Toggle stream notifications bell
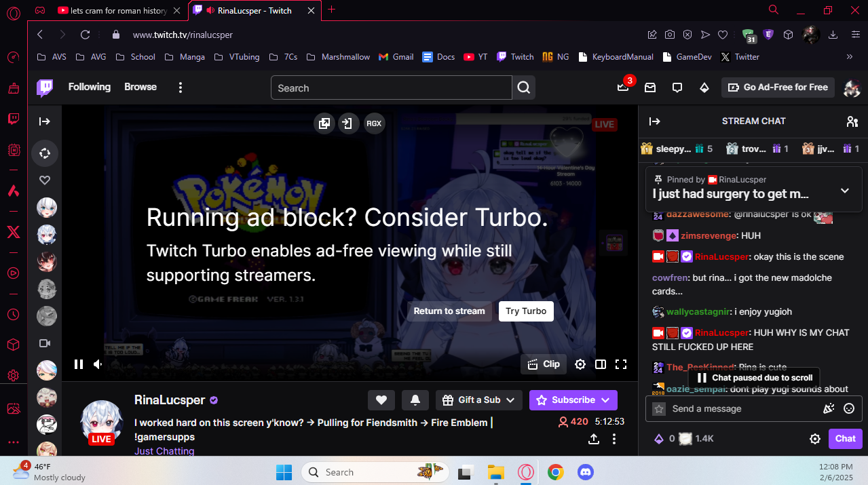This screenshot has height=485, width=868. (x=415, y=400)
